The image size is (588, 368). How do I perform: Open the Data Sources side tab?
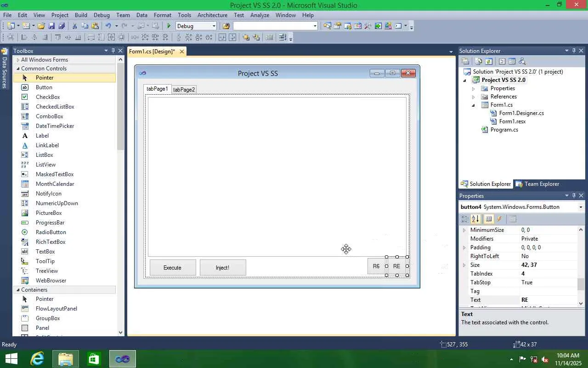point(5,68)
